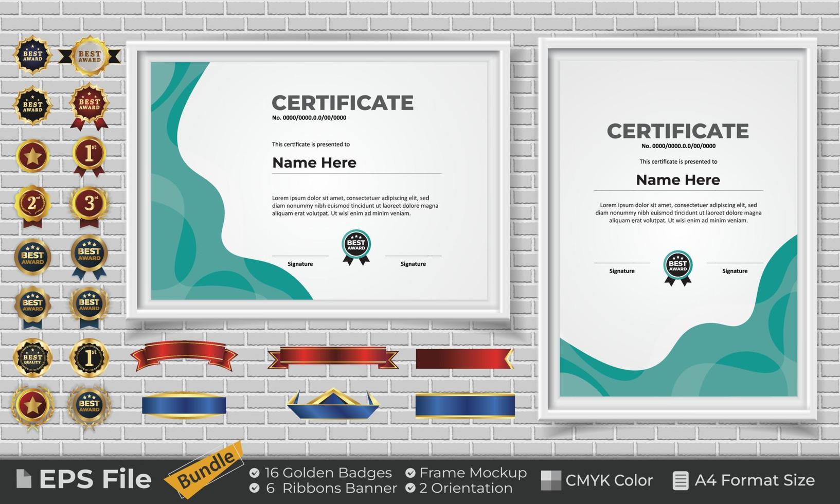The image size is (840, 504).
Task: Click the CMYK Color squares icon
Action: coord(551,480)
